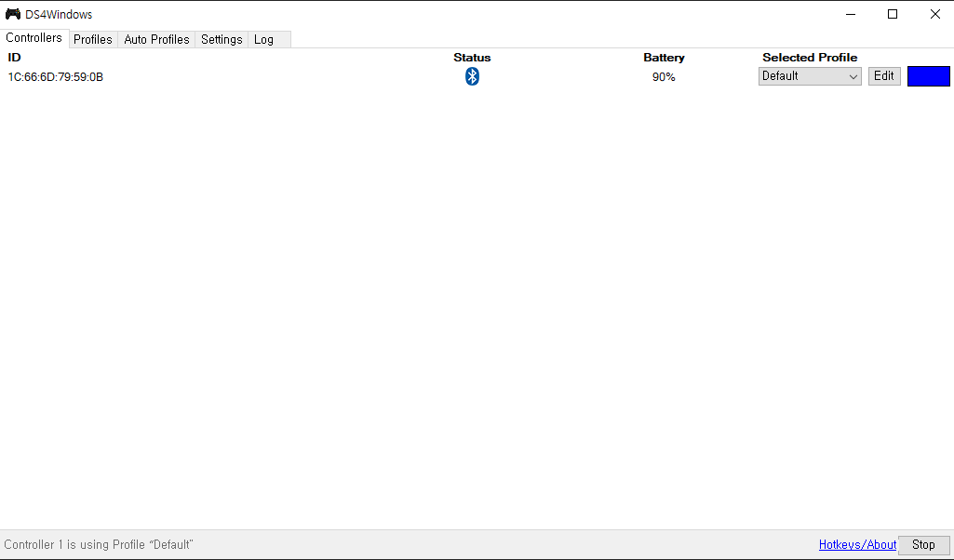Click the Status column header
Screen dimensions: 954x560
[472, 58]
